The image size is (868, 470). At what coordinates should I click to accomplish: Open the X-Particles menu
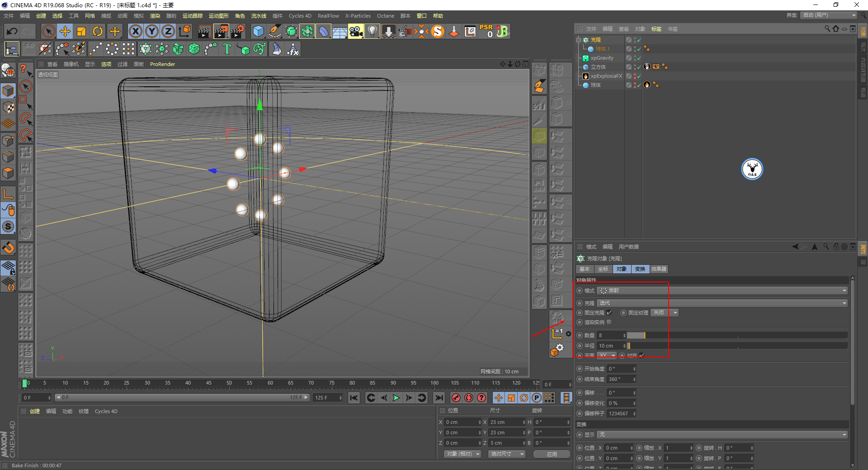point(358,16)
